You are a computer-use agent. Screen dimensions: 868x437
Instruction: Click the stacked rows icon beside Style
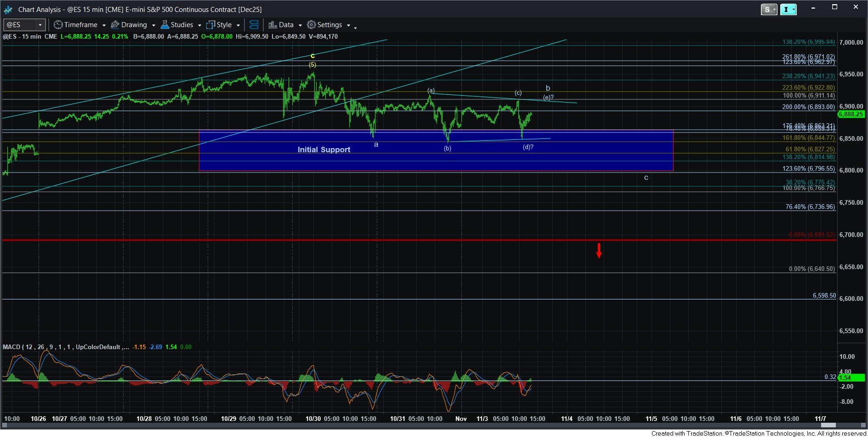click(254, 25)
